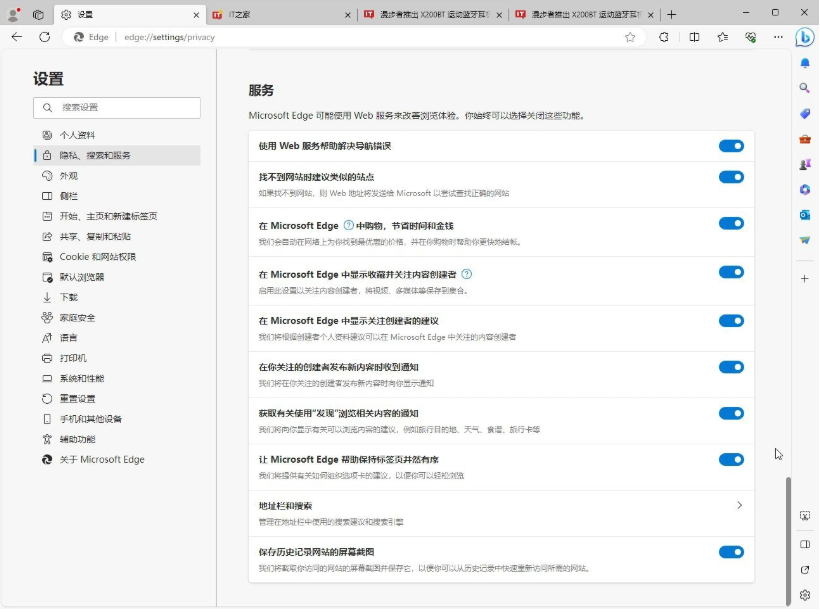
Task: Open 系统和性能 settings
Action: click(117, 378)
